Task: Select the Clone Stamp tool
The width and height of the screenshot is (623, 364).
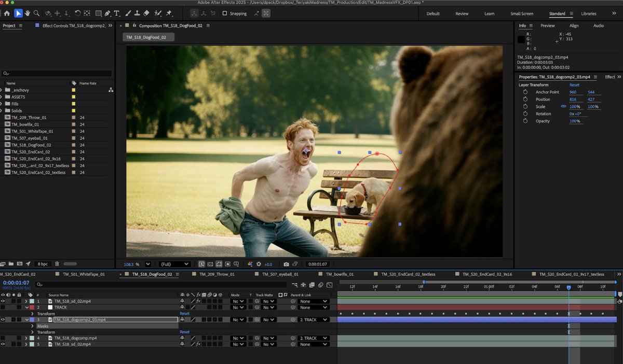Action: 137,13
